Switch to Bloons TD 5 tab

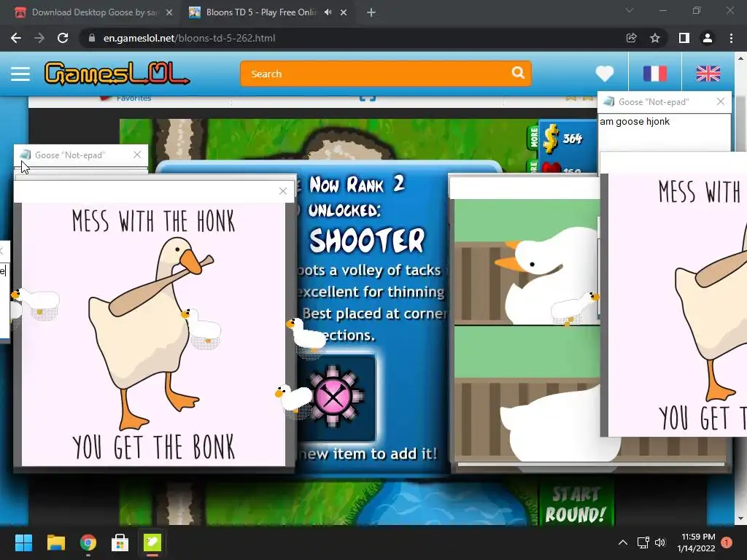click(x=260, y=12)
